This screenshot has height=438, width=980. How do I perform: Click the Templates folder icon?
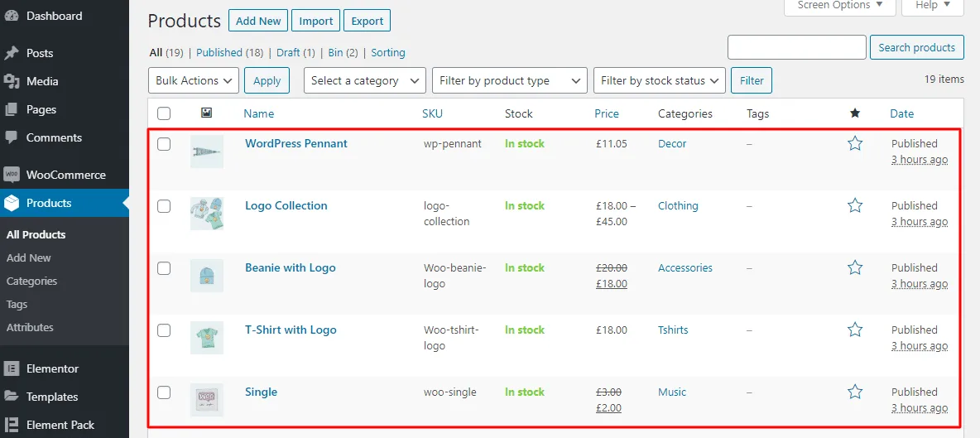pos(12,397)
